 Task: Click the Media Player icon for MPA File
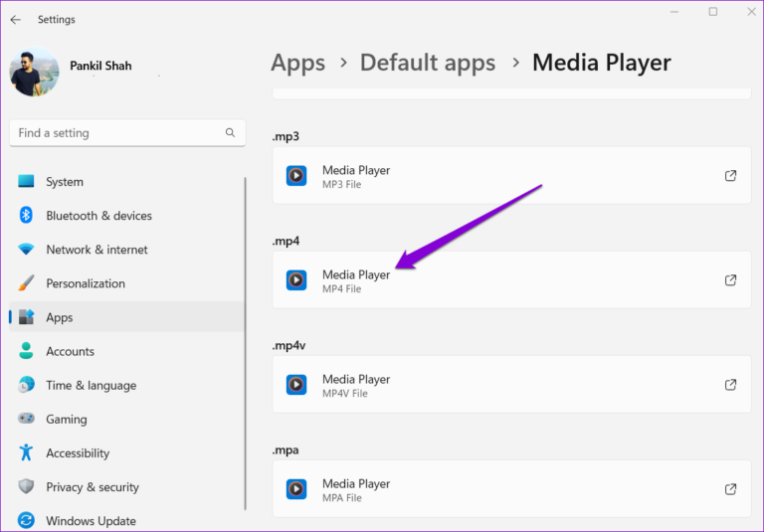296,488
